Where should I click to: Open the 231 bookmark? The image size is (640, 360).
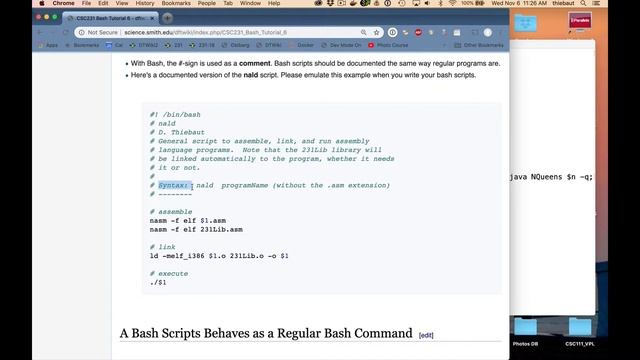173,45
